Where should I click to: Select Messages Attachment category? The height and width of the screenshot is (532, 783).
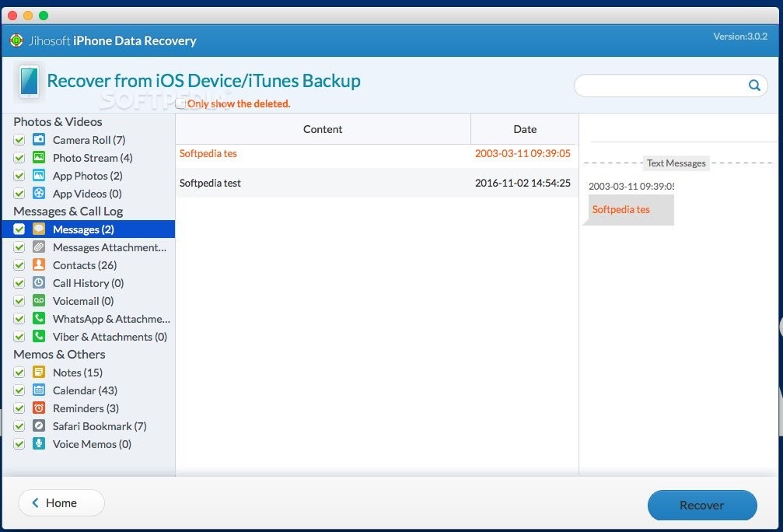coord(110,247)
